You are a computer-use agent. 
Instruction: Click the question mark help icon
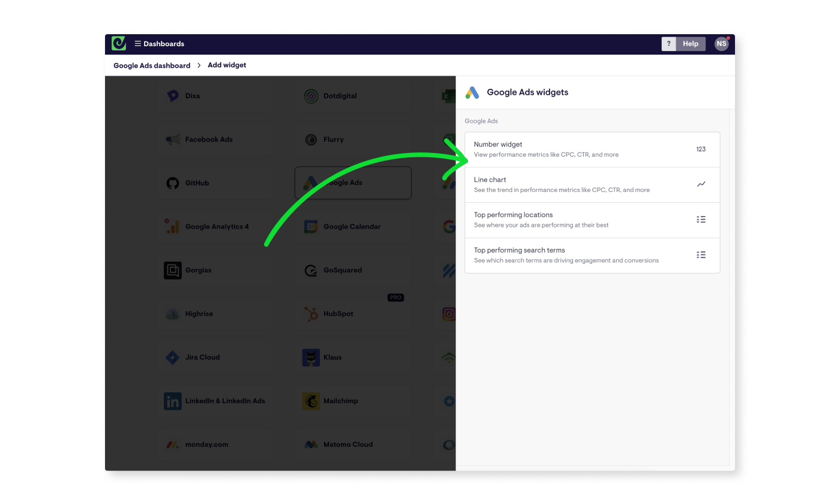(668, 44)
